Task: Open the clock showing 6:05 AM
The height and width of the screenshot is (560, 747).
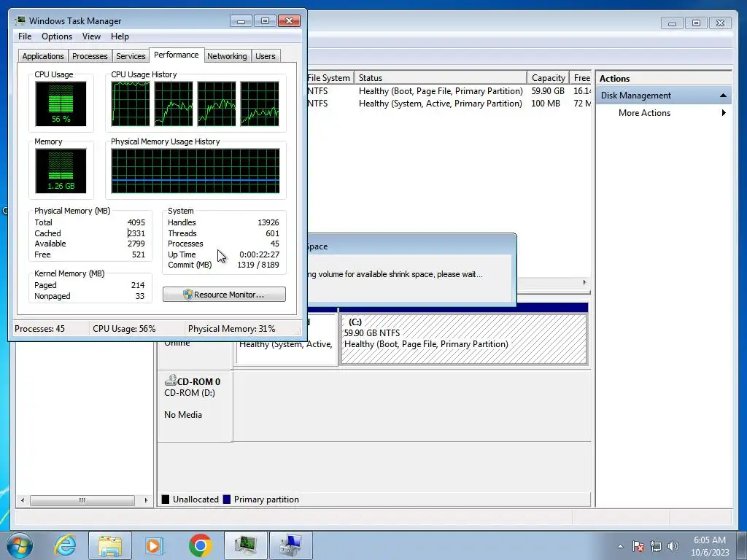Action: coord(710,546)
